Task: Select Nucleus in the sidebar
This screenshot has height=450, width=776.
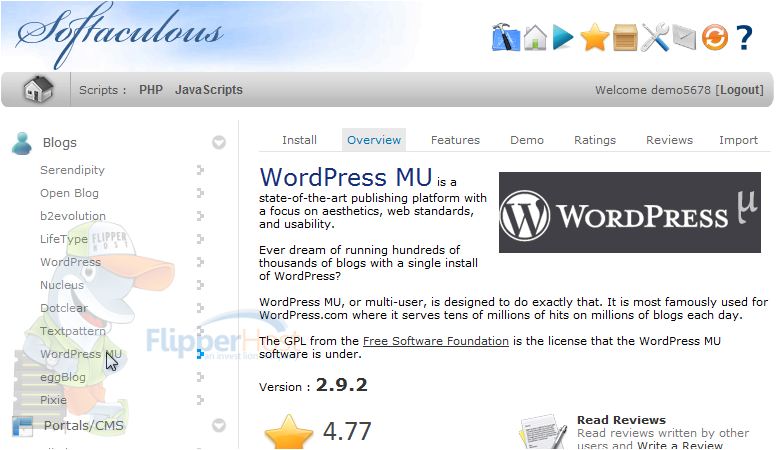Action: [62, 285]
